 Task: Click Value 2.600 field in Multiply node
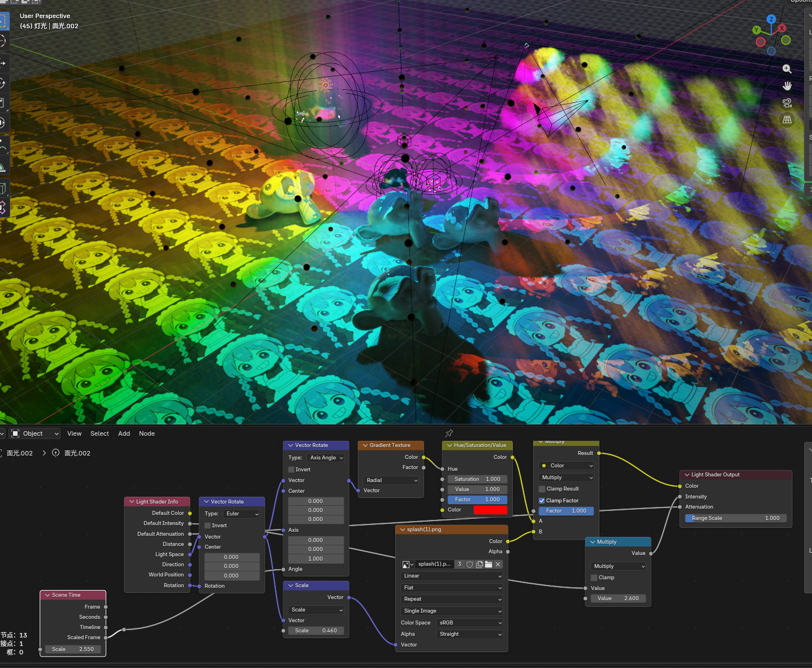click(x=618, y=598)
